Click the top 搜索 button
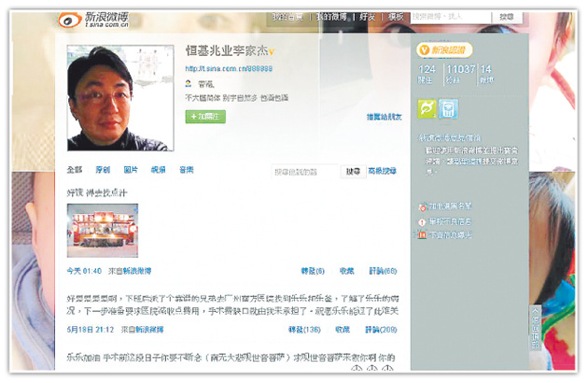This screenshot has height=383, width=588. click(x=506, y=17)
